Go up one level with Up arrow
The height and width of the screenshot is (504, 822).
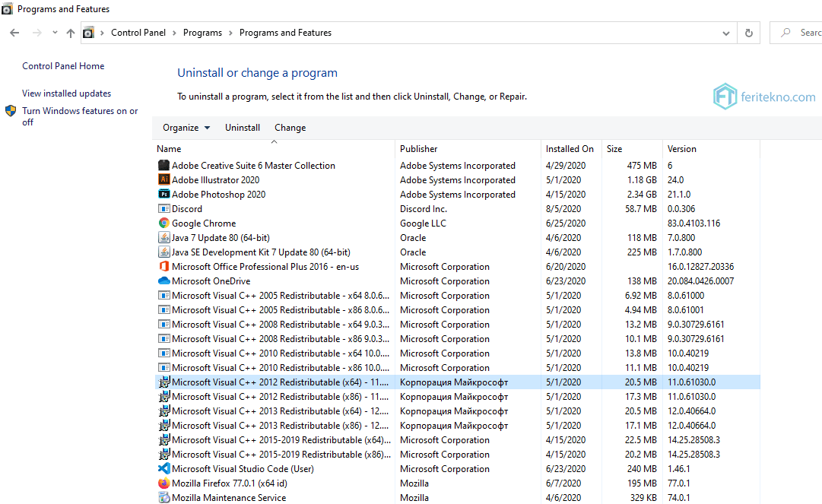70,33
